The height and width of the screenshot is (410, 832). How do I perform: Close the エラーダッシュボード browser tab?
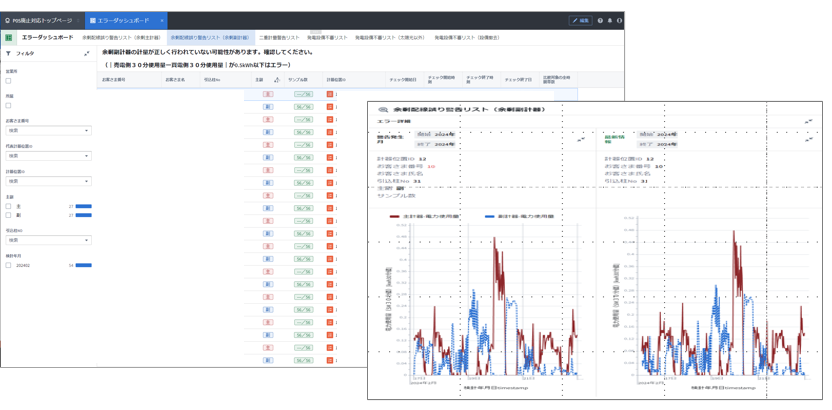[x=162, y=20]
